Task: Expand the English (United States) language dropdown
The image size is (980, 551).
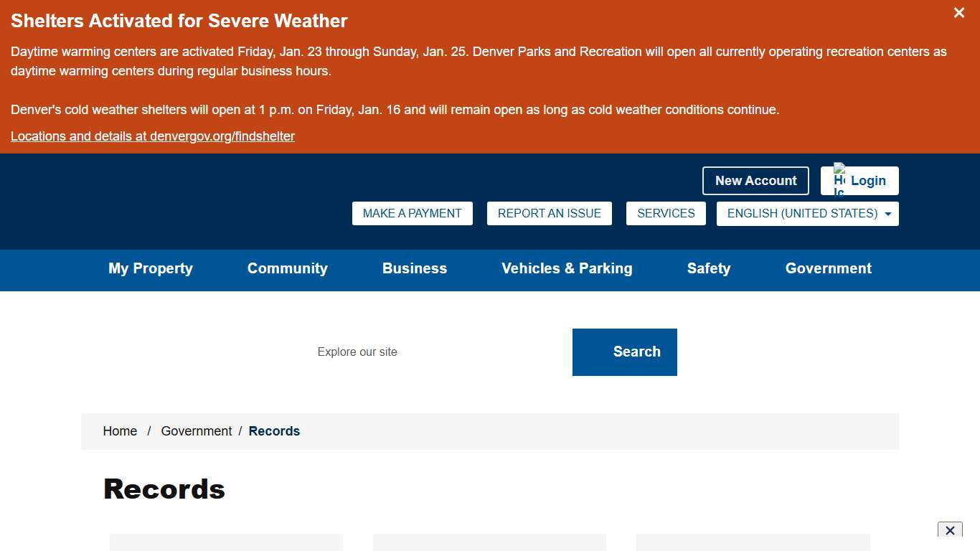Action: click(807, 214)
